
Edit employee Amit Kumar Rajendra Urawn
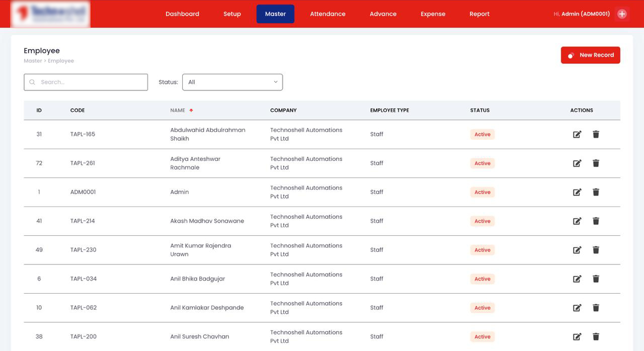point(577,250)
